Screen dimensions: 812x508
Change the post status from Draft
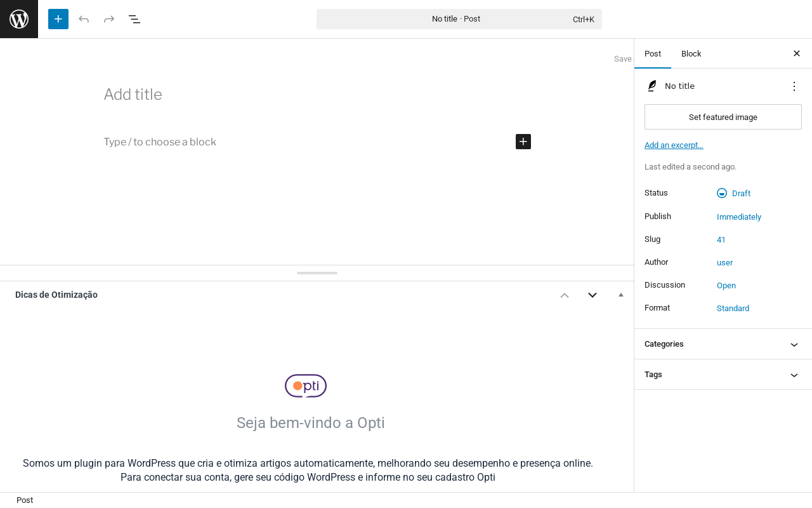[x=734, y=193]
